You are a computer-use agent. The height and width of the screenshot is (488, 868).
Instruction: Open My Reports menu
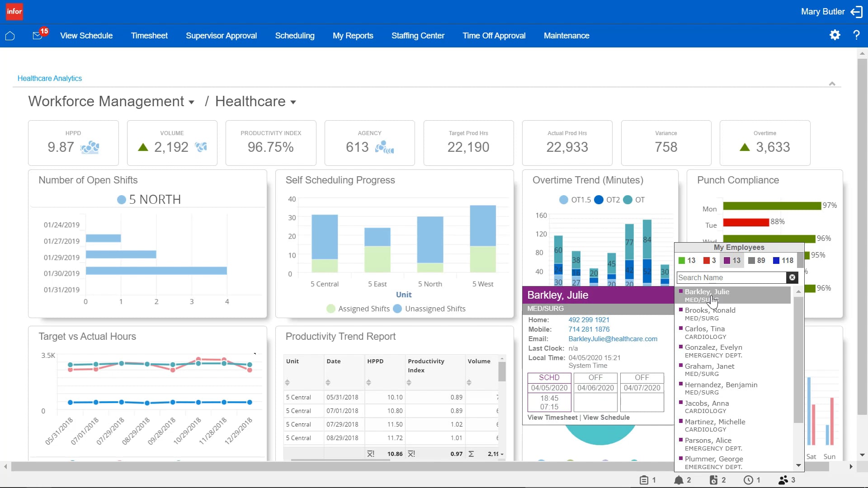pyautogui.click(x=353, y=36)
